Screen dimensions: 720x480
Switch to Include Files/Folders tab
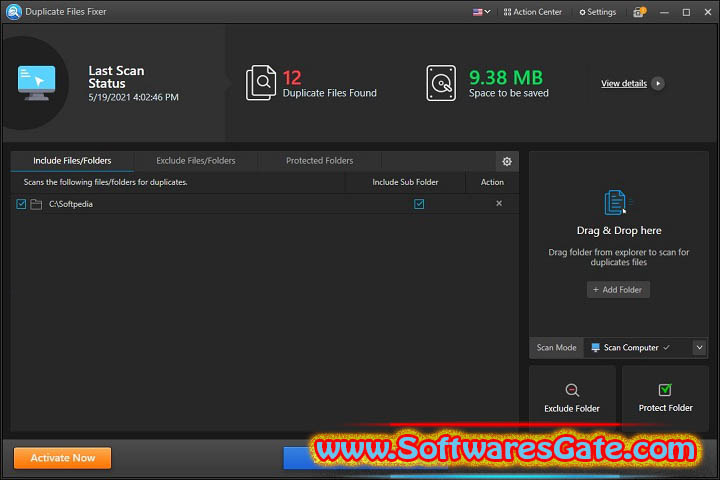pyautogui.click(x=72, y=161)
